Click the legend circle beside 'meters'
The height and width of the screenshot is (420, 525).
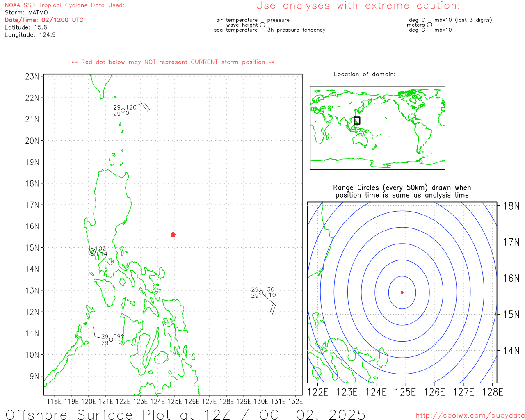point(429,25)
